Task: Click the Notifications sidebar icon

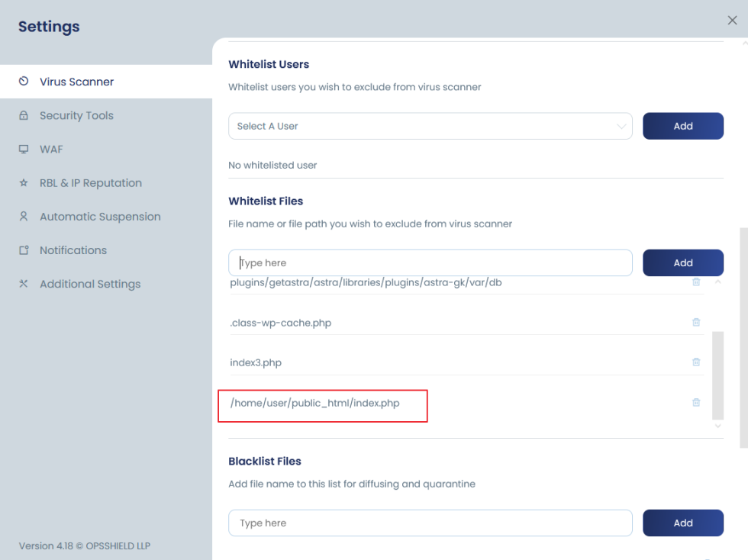Action: click(24, 249)
